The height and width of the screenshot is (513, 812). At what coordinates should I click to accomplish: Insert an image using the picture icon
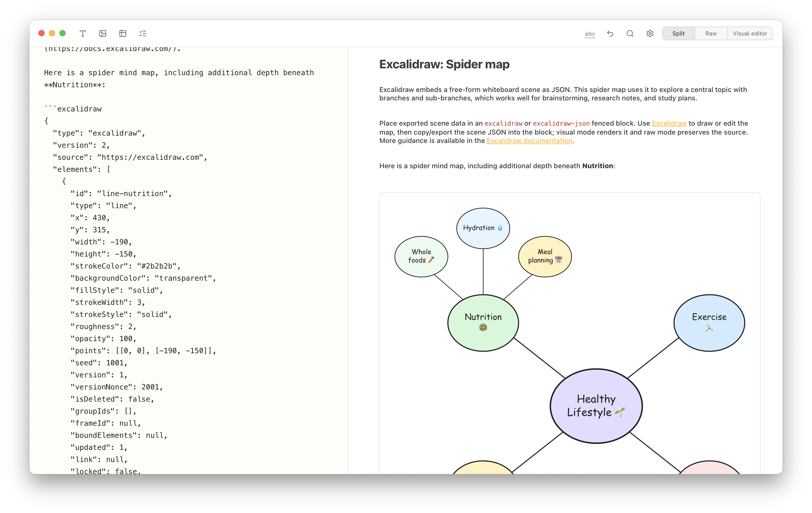click(103, 33)
